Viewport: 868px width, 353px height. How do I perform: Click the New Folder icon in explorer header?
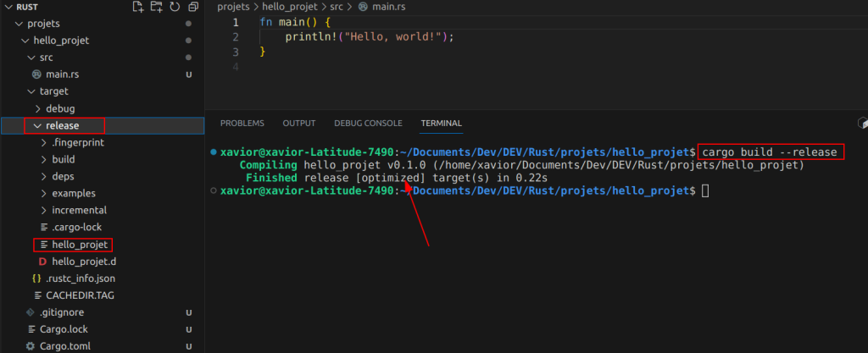pyautogui.click(x=157, y=7)
